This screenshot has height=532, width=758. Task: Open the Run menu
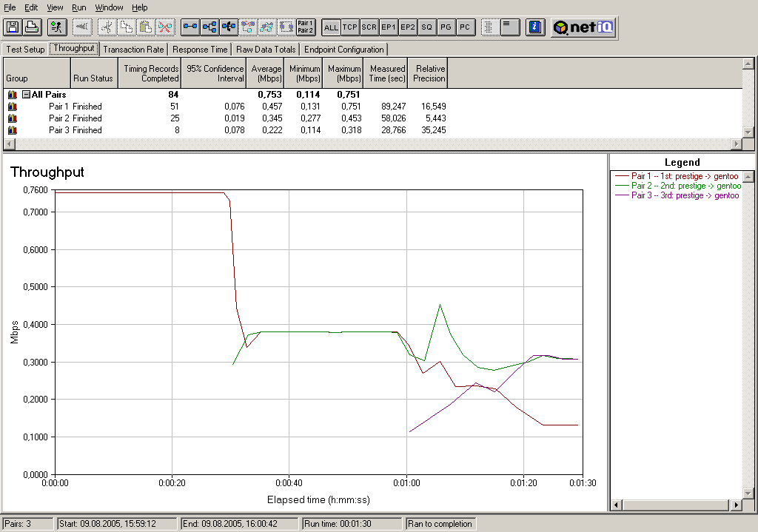(x=78, y=7)
